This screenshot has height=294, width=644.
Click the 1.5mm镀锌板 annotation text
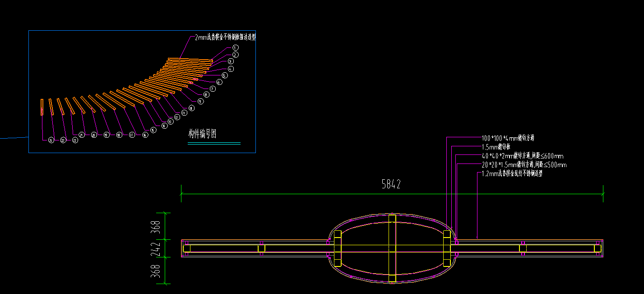496,147
